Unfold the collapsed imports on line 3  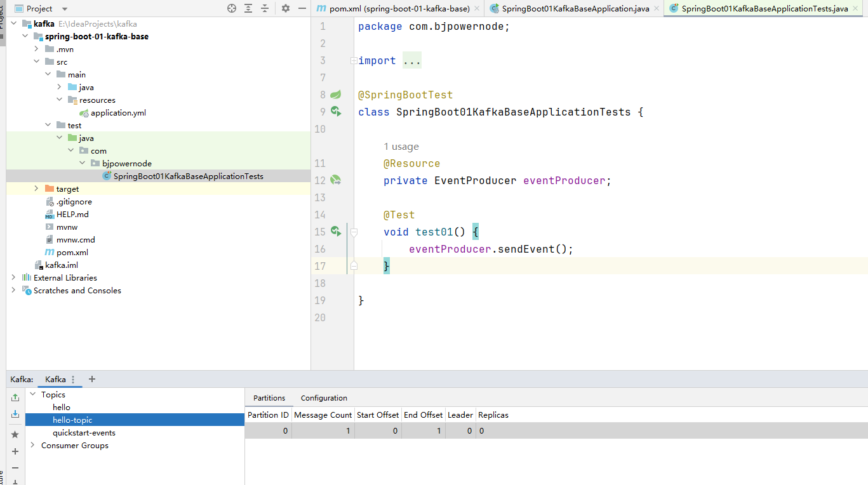pyautogui.click(x=353, y=60)
